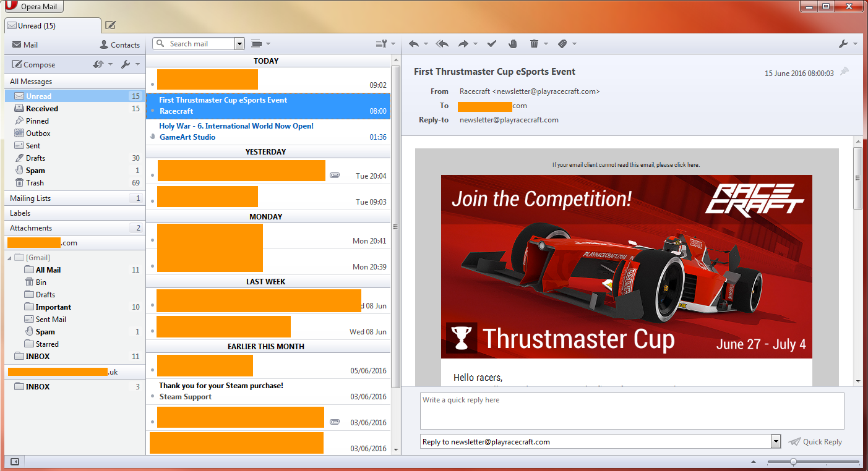Select the Unread folder in All Messages
The image size is (868, 471).
[x=74, y=96]
